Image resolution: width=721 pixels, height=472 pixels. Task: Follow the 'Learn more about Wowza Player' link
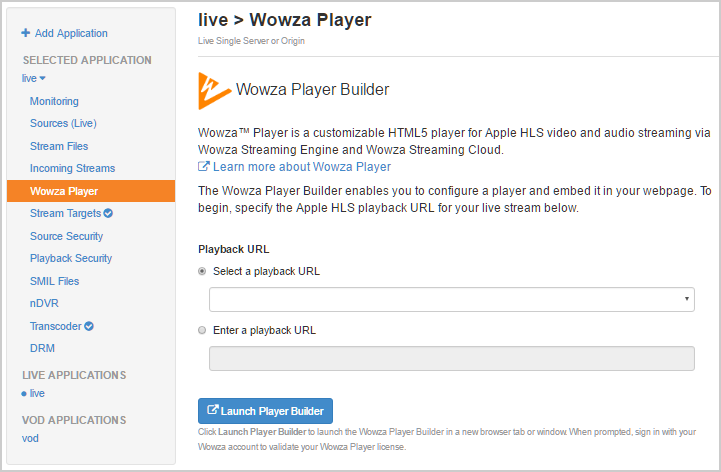pos(301,167)
